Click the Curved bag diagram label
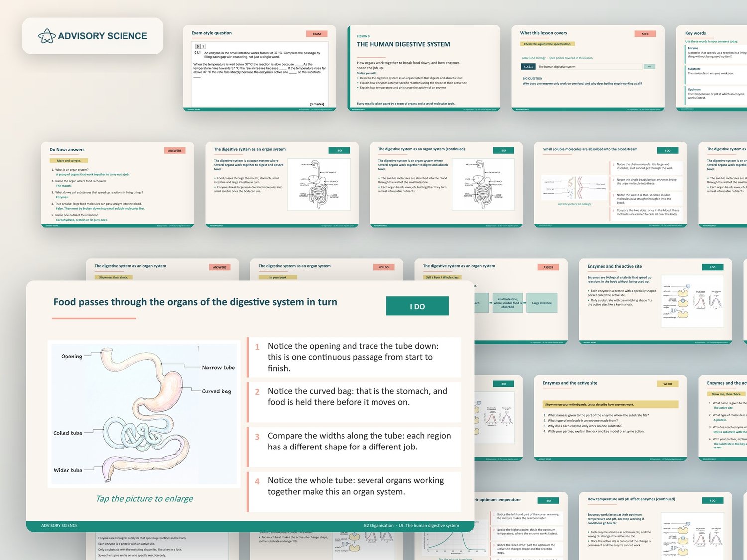 point(217,391)
